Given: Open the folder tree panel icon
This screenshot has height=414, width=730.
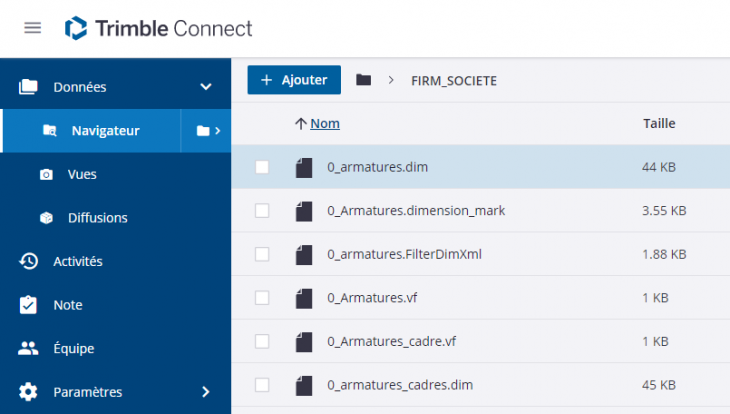Looking at the screenshot, I should click(x=207, y=130).
